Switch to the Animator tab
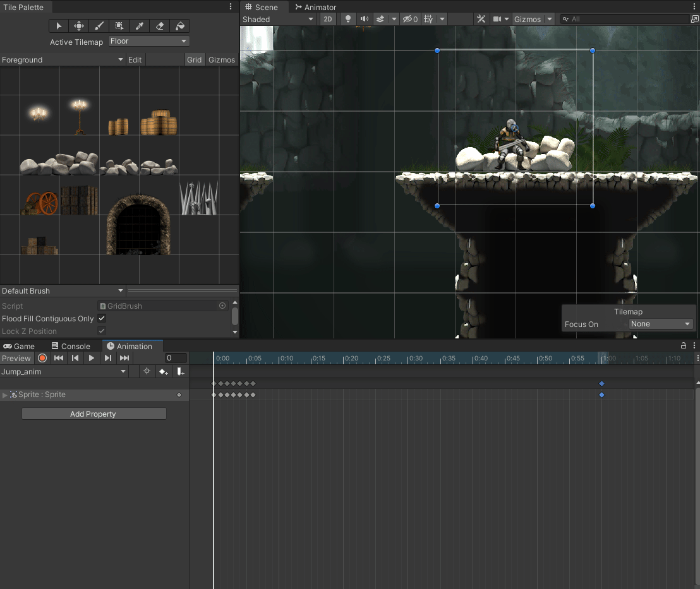The width and height of the screenshot is (700, 589). [x=316, y=8]
